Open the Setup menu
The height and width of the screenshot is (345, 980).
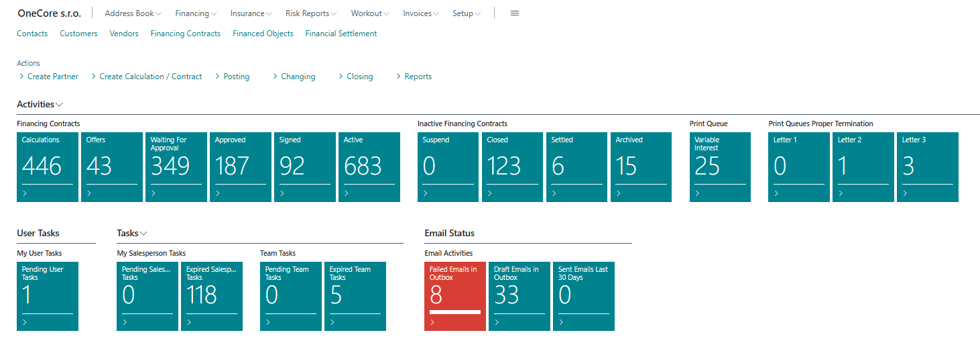pyautogui.click(x=467, y=13)
